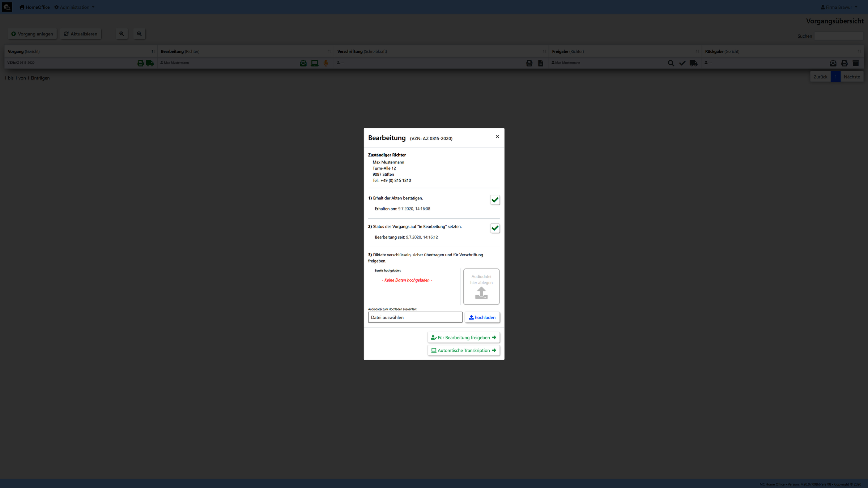
Task: Click the archive box icon in Rückgabe column
Action: (856, 63)
